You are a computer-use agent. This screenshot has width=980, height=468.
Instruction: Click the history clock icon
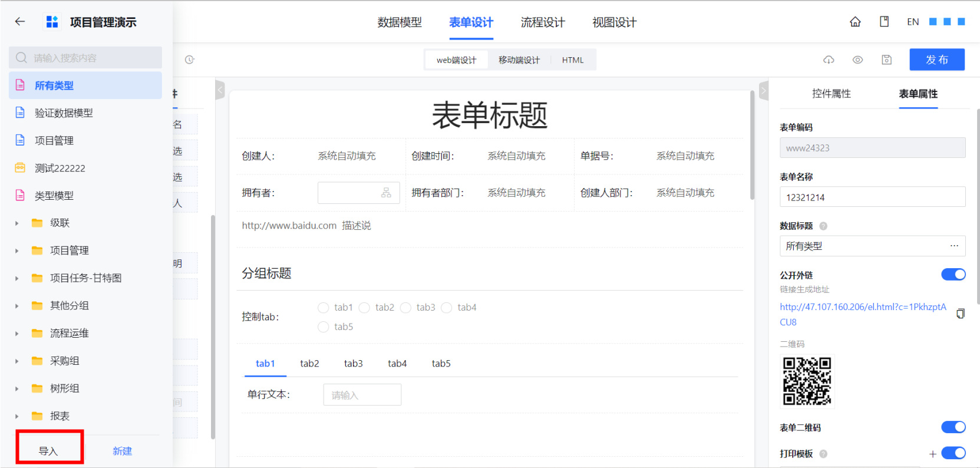(190, 60)
